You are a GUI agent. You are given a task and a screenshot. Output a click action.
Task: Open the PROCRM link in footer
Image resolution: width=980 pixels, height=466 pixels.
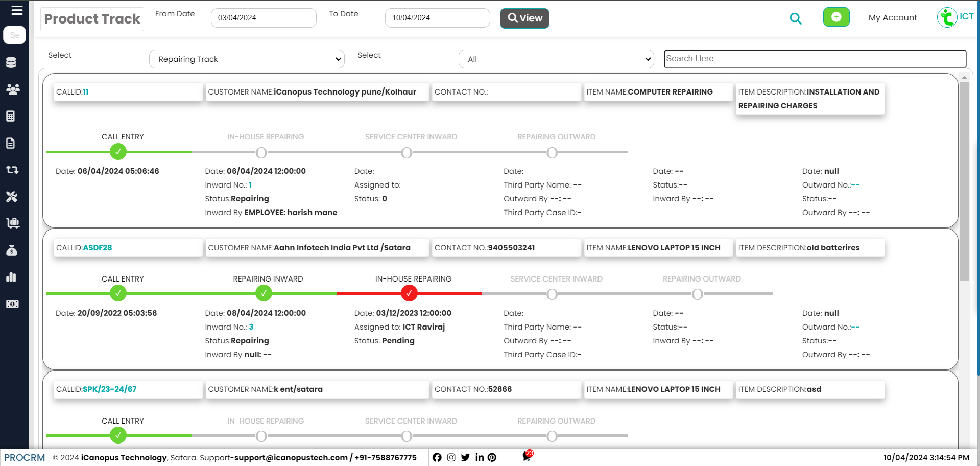23,457
